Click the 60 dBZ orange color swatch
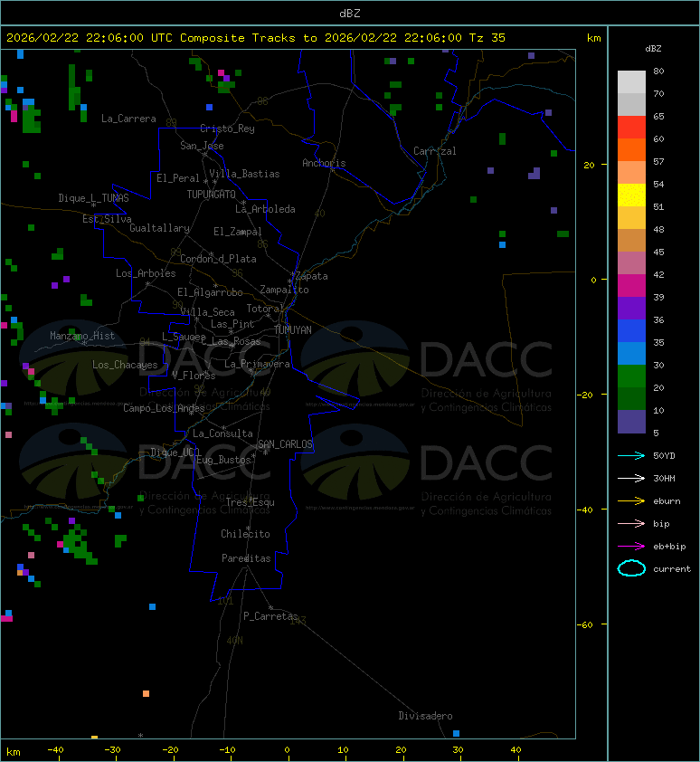The width and height of the screenshot is (700, 762). pyautogui.click(x=631, y=149)
